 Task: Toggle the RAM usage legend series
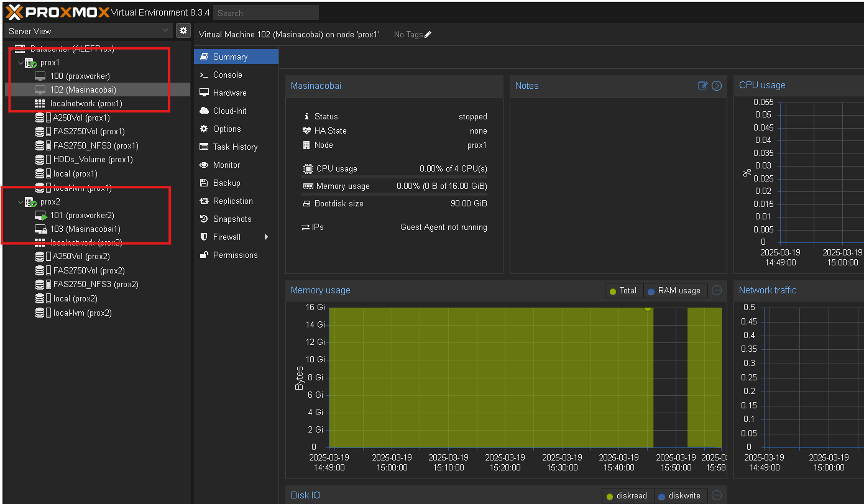674,290
